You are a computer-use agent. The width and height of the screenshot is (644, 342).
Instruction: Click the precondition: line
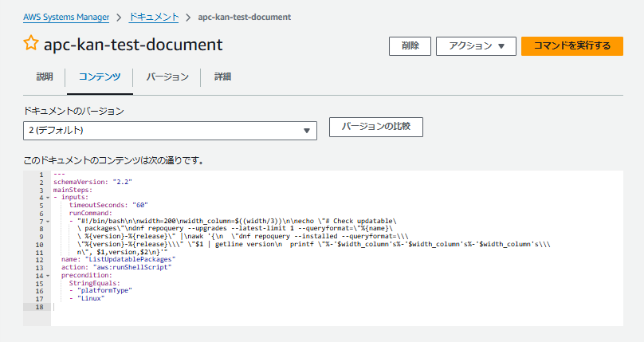click(x=87, y=275)
